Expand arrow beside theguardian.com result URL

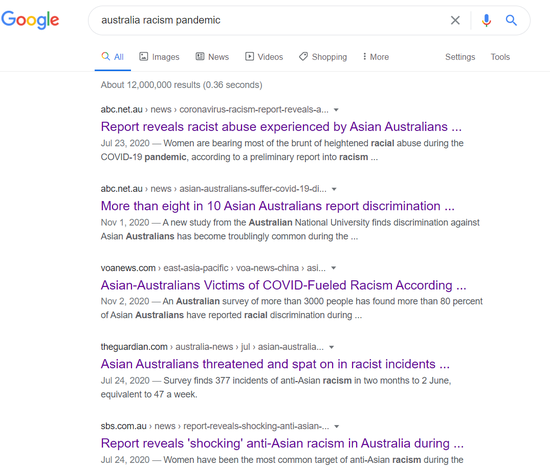pos(331,347)
